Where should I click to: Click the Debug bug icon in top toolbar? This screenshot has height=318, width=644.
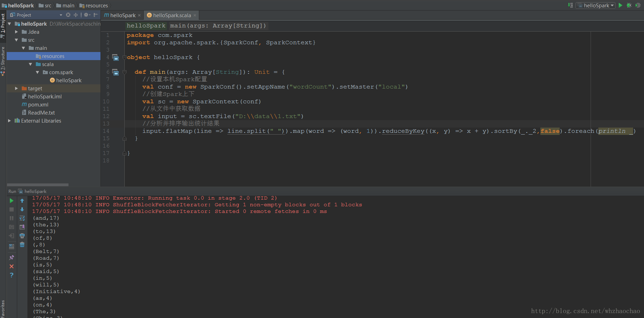(629, 5)
